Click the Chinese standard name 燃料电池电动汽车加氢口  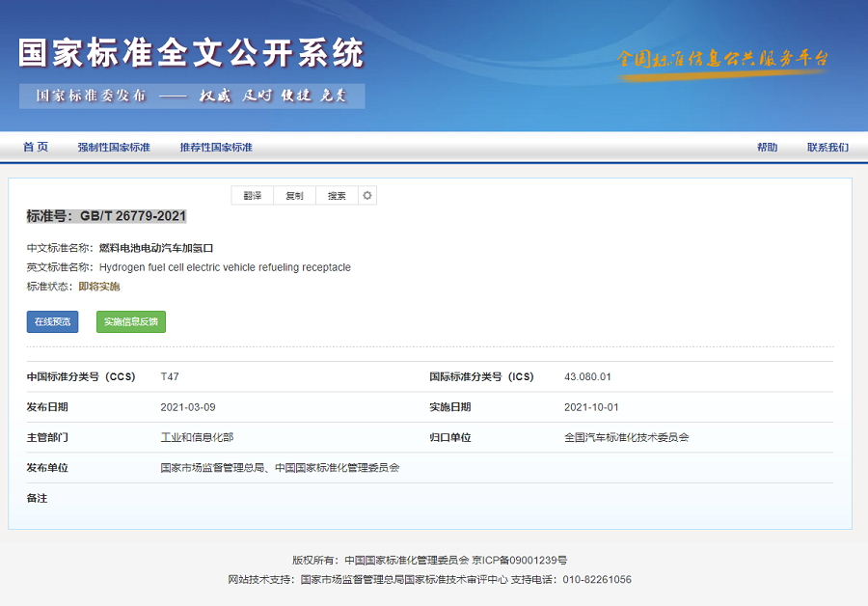[x=156, y=248]
